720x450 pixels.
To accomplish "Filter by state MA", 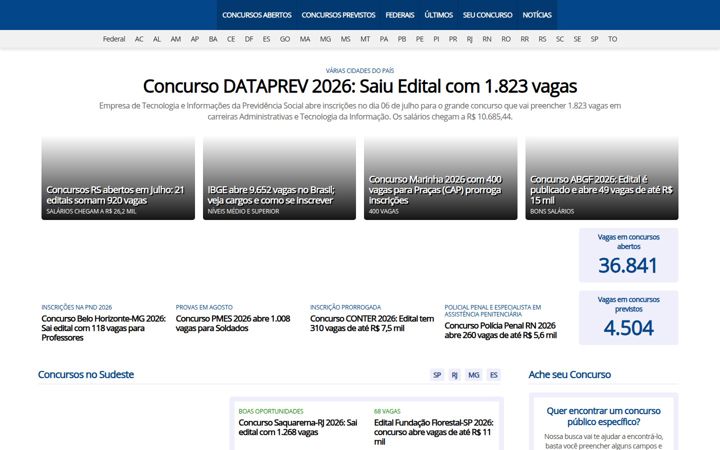I will coord(305,39).
